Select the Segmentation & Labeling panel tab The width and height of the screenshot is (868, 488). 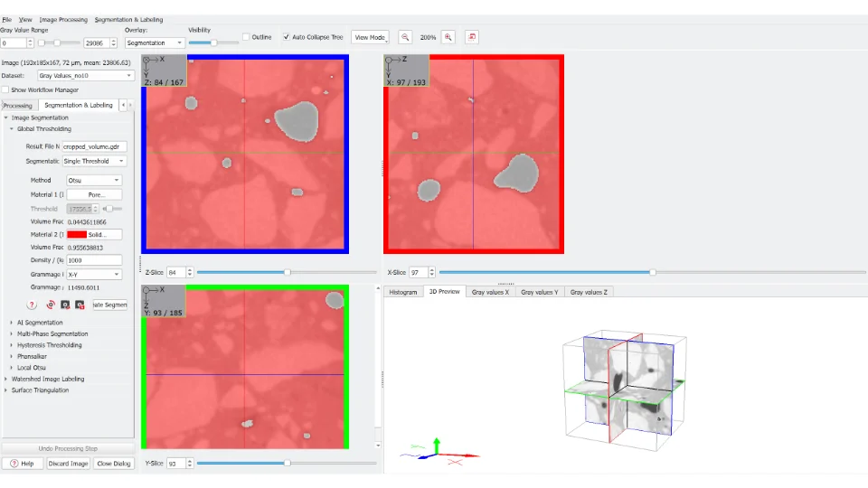(79, 105)
